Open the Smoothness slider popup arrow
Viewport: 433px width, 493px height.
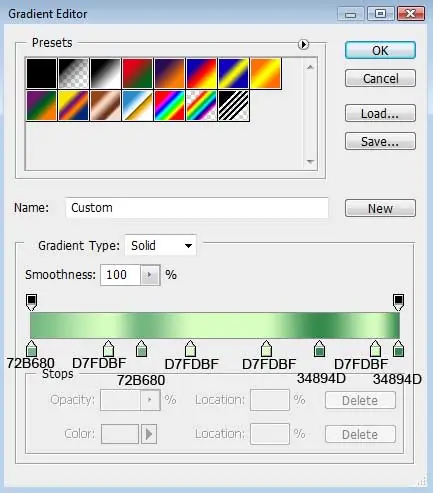[150, 275]
